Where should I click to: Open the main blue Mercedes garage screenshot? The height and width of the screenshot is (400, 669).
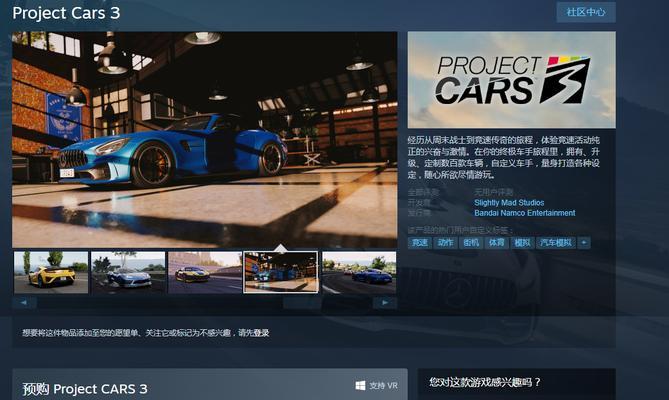tap(205, 139)
